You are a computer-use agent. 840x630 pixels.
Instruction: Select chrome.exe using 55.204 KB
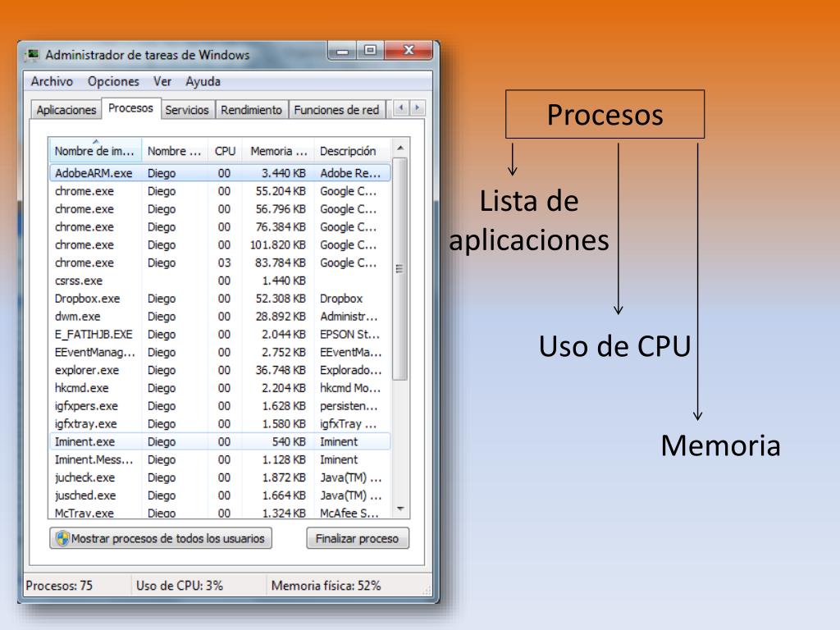tap(220, 191)
